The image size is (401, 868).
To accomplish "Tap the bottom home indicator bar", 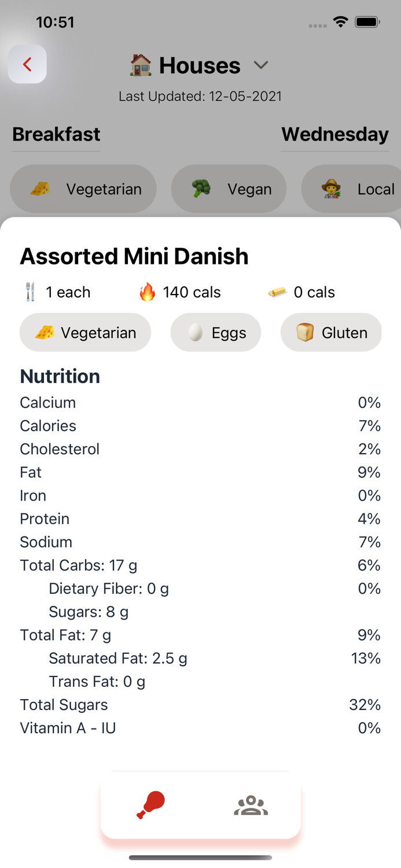I will [x=200, y=858].
